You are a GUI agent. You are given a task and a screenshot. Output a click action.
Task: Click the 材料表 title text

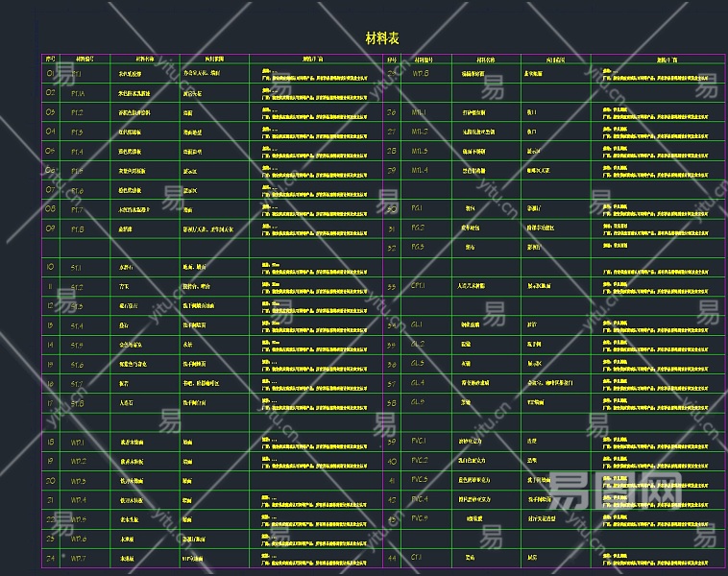382,38
